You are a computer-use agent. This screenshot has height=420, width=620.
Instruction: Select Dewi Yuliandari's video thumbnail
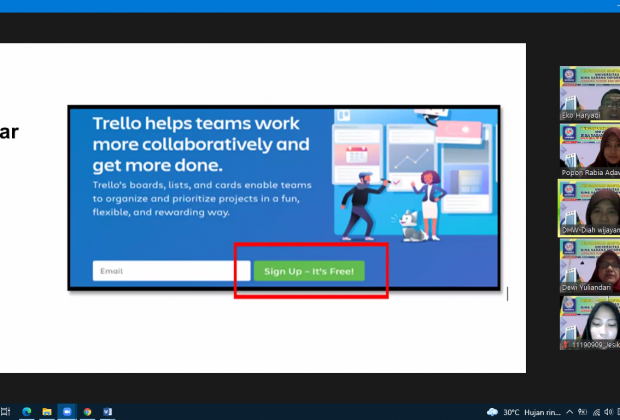click(590, 266)
